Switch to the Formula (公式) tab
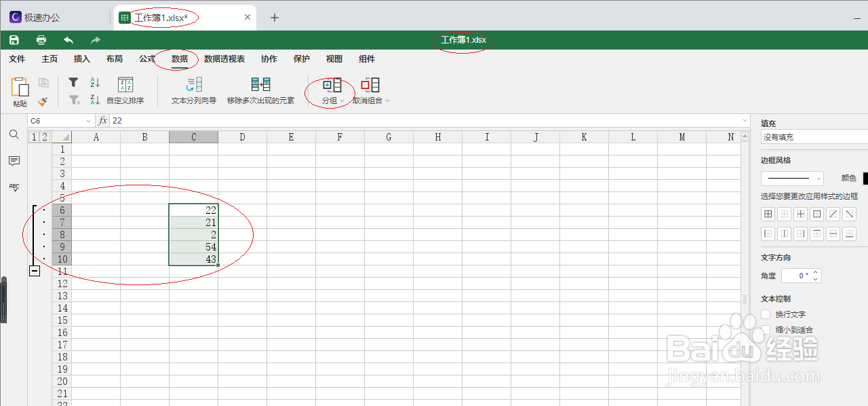The image size is (868, 406). [147, 59]
